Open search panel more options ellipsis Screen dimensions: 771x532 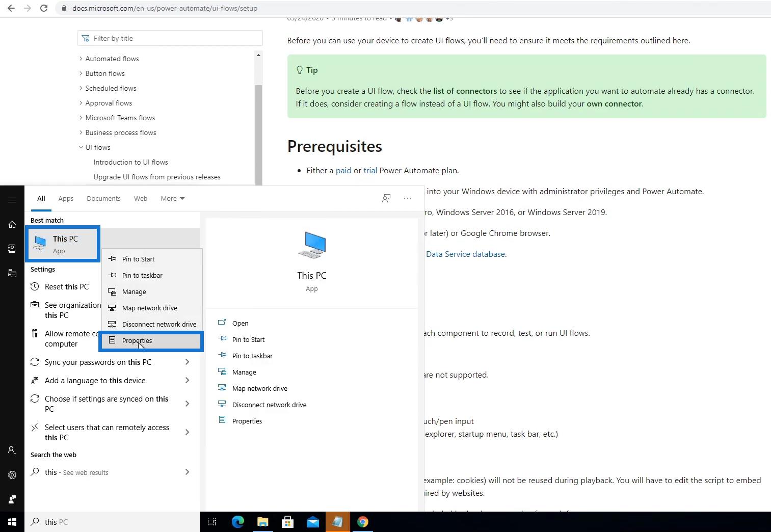[408, 198]
